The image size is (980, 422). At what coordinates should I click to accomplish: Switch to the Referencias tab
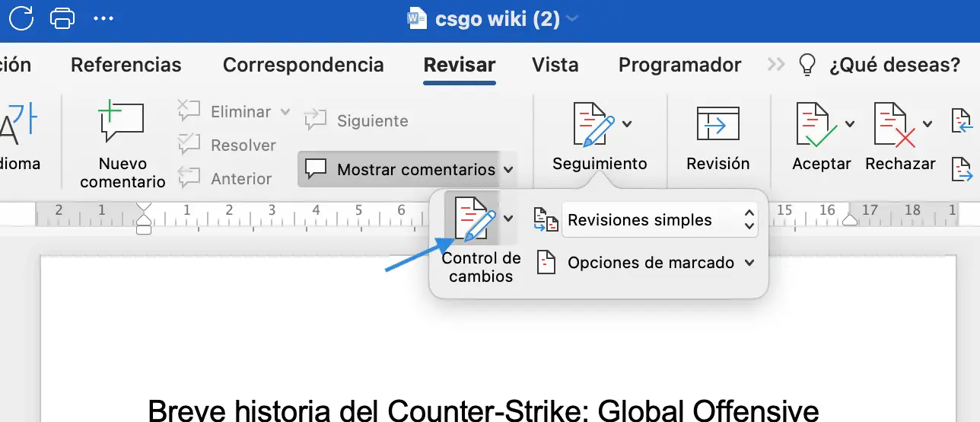tap(126, 65)
